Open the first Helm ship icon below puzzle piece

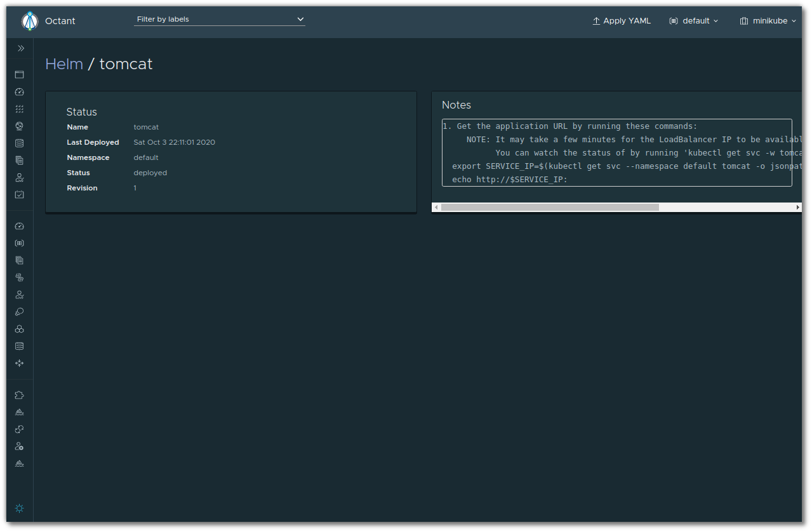click(x=20, y=412)
